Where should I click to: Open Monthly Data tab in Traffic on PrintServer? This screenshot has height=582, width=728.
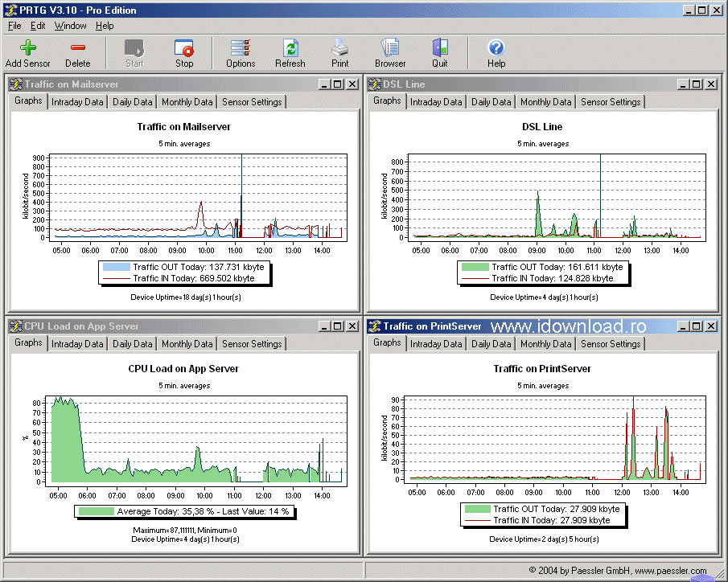click(x=546, y=344)
